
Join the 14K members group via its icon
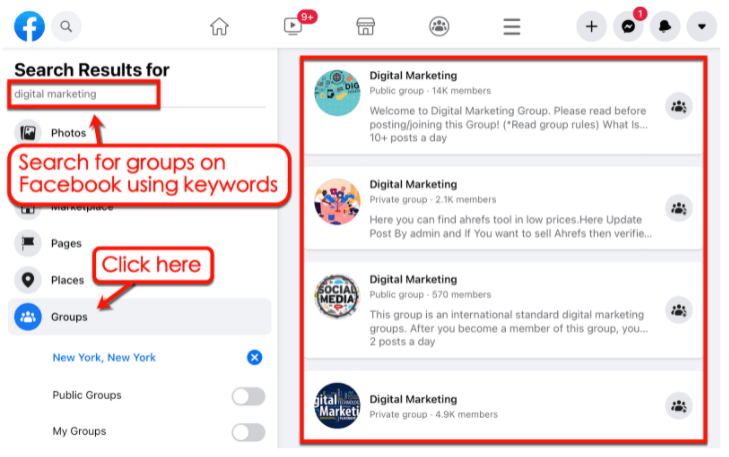pyautogui.click(x=679, y=106)
